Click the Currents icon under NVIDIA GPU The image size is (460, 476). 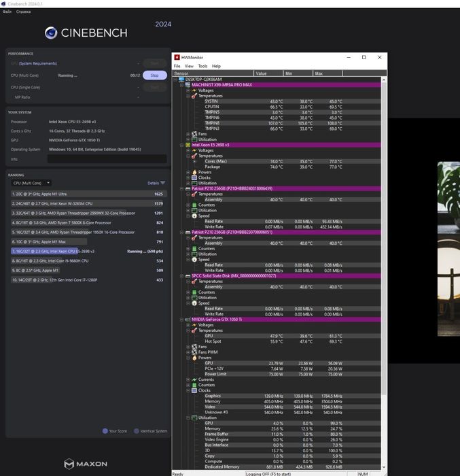pyautogui.click(x=194, y=379)
